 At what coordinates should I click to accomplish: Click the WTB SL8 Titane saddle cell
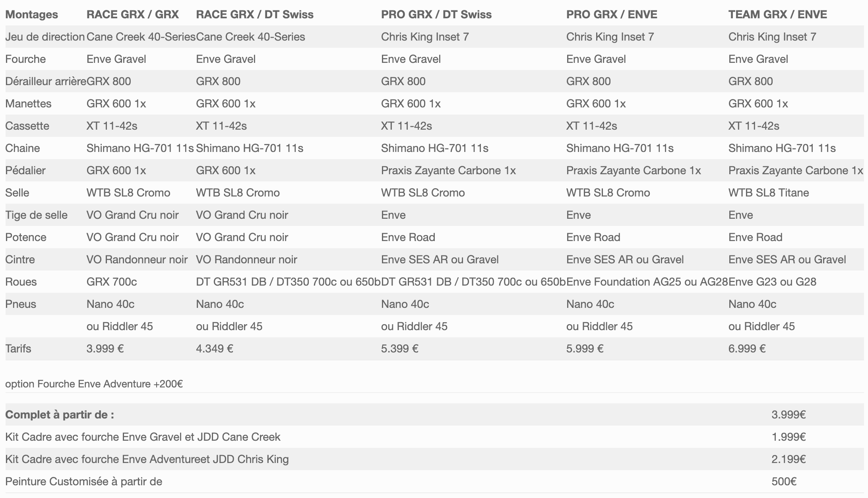coord(768,193)
